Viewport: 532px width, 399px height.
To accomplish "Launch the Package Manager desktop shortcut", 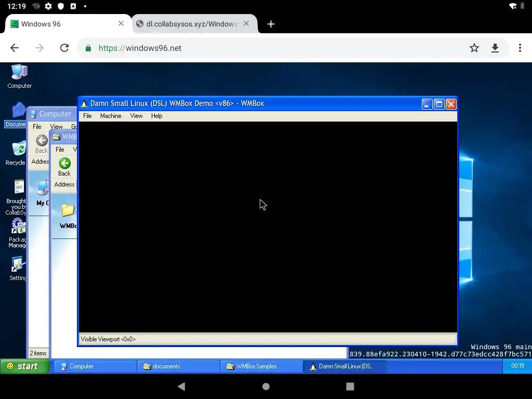I will tap(17, 233).
